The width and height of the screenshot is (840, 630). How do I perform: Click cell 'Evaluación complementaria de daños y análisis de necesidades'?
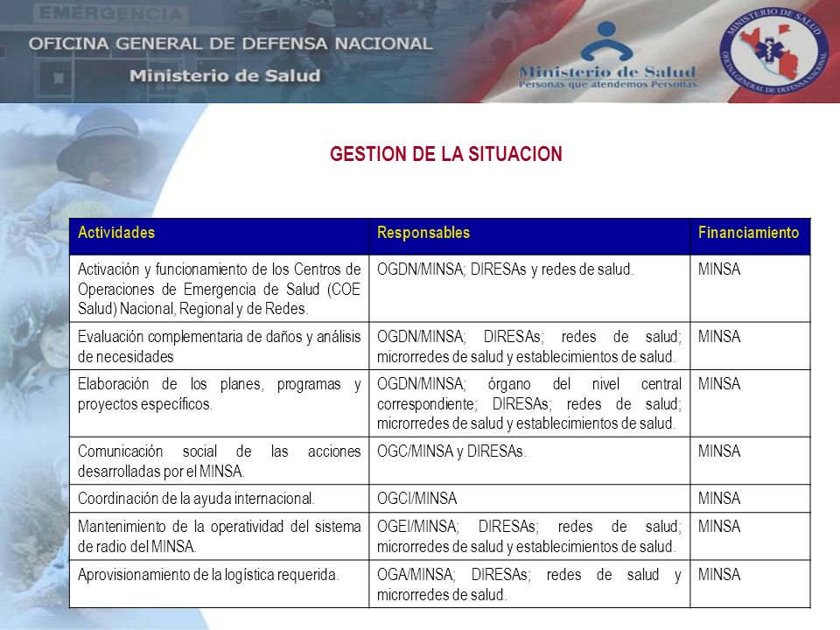tap(219, 346)
